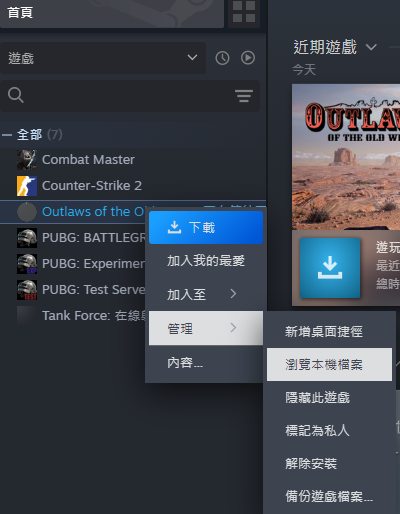Screen dimensions: 400x514
Task: Select Tank Force in the game list
Action: 81,316
